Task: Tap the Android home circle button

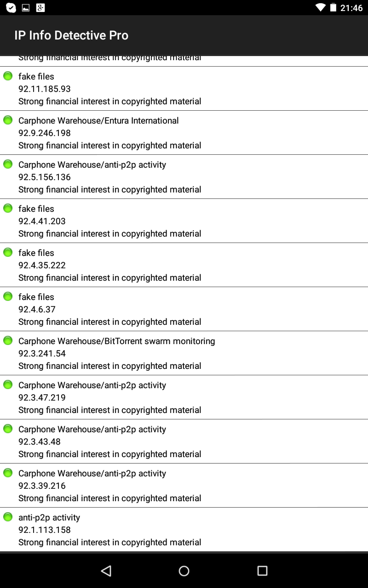Action: [x=184, y=571]
